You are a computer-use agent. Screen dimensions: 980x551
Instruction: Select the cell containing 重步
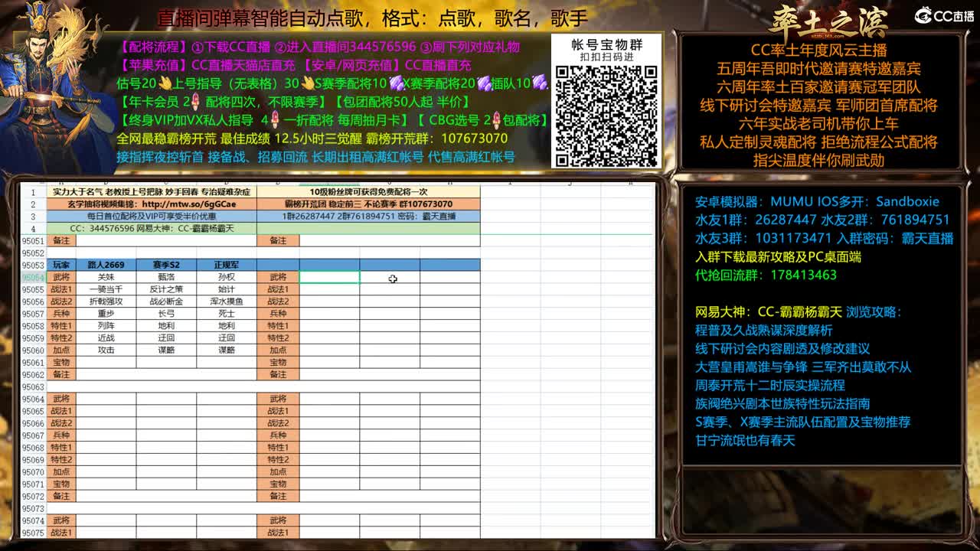(106, 314)
